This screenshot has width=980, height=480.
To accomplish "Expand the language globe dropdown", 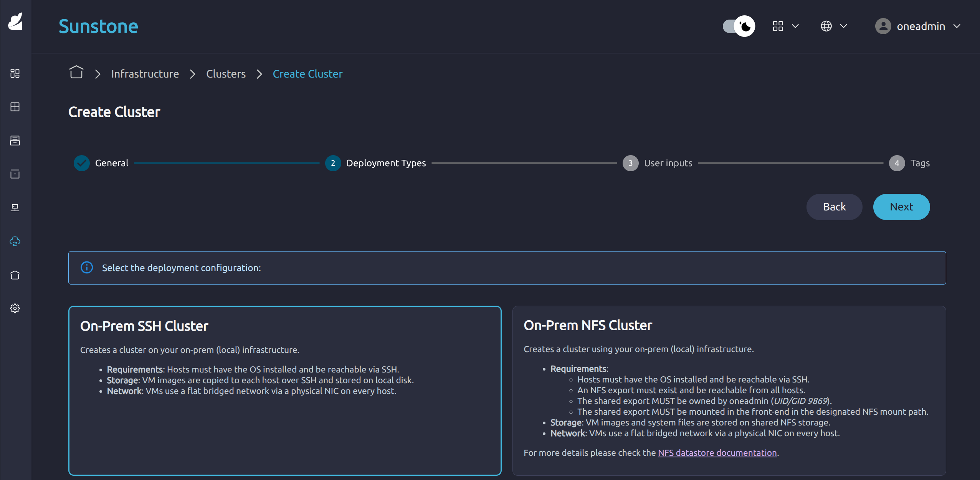I will tap(833, 26).
